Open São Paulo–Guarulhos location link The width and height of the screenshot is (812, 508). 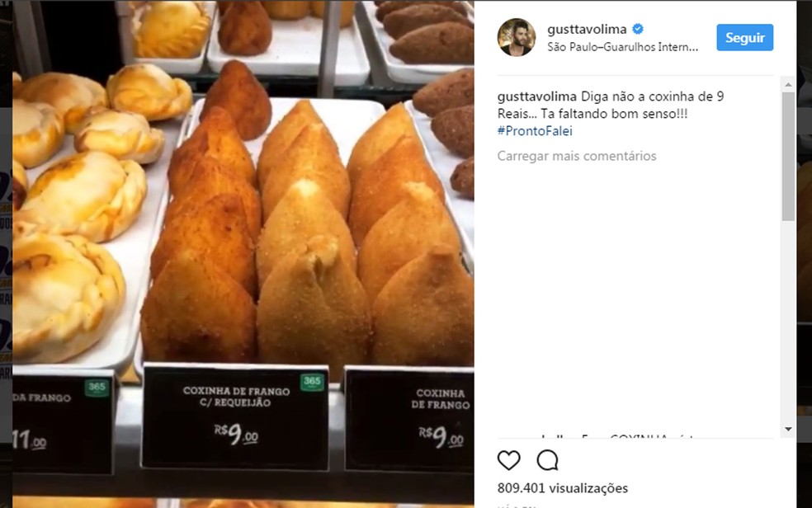point(622,47)
